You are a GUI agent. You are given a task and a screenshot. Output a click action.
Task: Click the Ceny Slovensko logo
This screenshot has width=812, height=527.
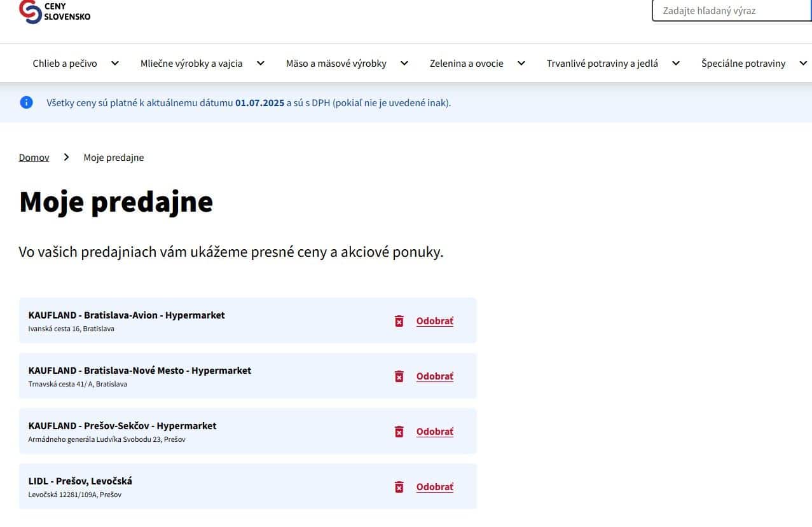point(55,11)
